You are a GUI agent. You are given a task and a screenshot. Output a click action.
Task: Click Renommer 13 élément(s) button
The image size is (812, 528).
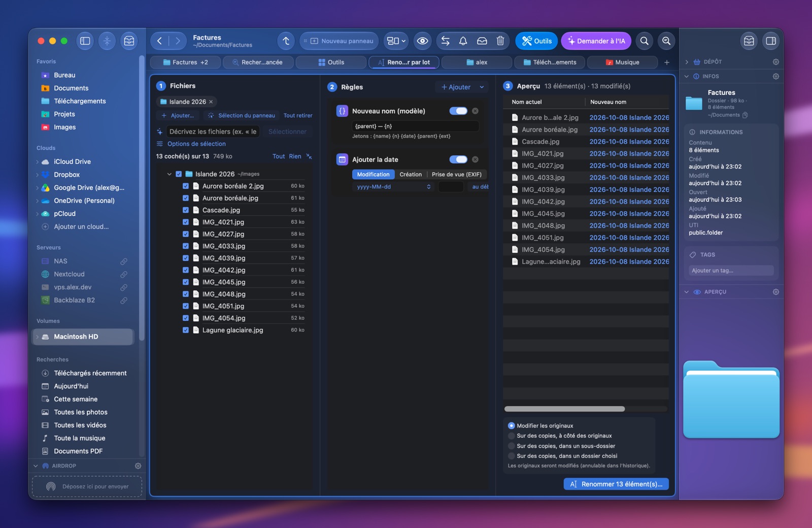(616, 484)
